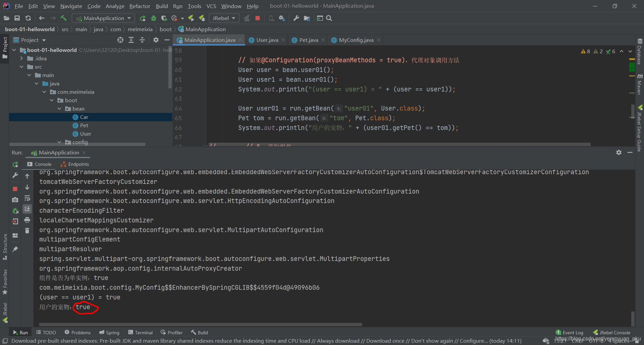Build project with green hammer icon
The width and height of the screenshot is (644, 345).
point(63,18)
